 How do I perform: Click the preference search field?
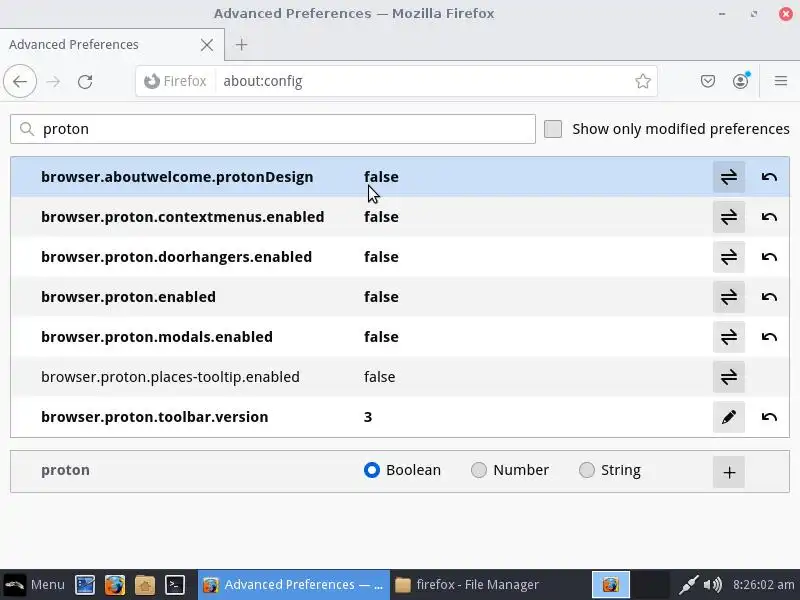(x=273, y=129)
